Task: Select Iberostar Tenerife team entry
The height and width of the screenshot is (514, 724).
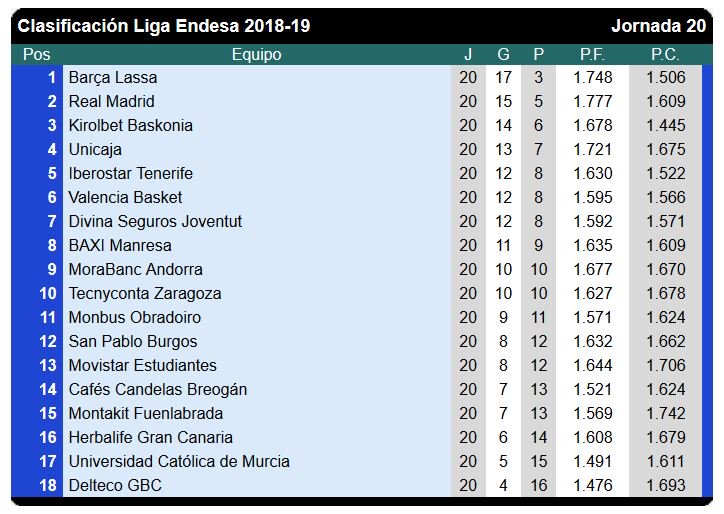Action: click(x=130, y=173)
